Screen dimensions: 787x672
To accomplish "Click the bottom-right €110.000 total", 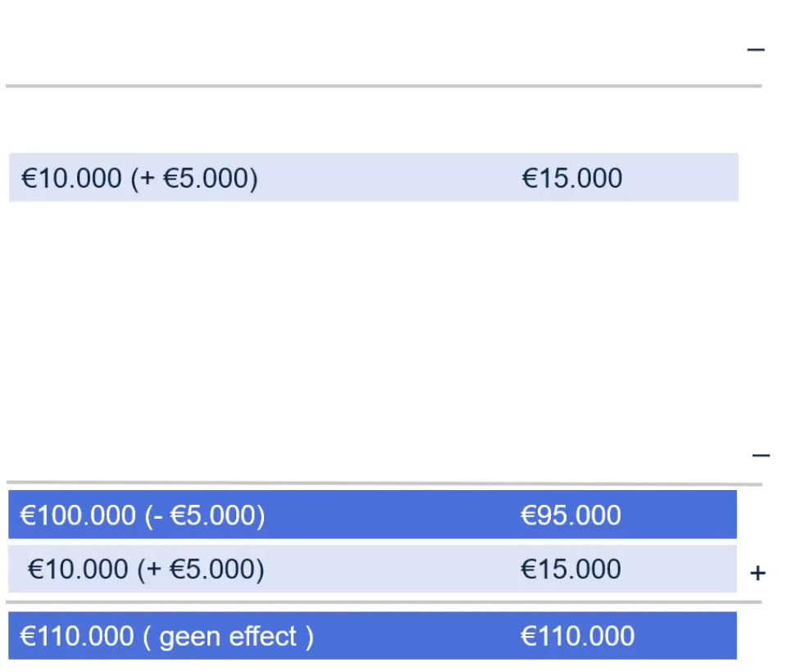I will [x=577, y=636].
